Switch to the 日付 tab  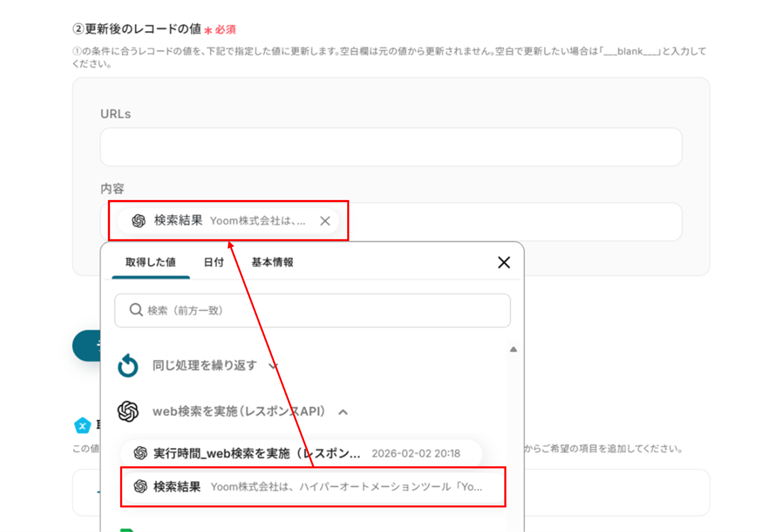213,262
